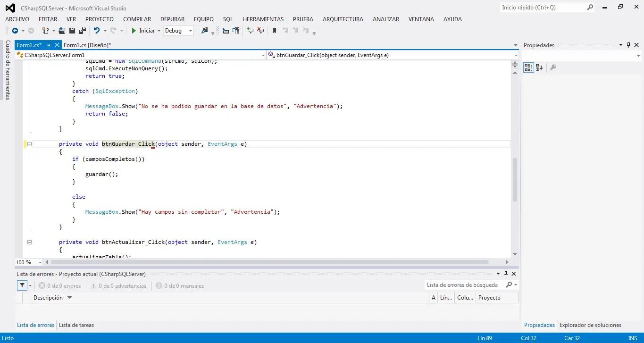Viewport: 644px width, 343px height.
Task: Close the Lista de errores panel
Action: 514,274
